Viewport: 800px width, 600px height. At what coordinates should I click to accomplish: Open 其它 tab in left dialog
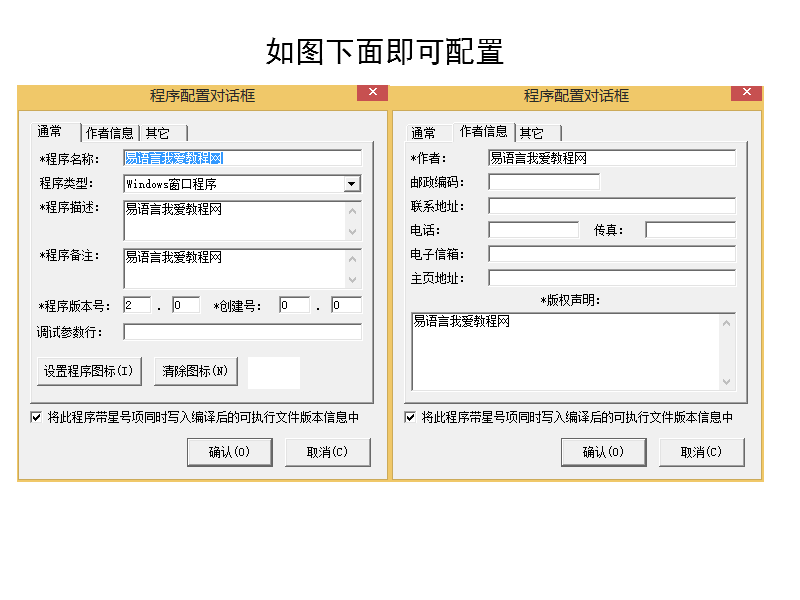pyautogui.click(x=163, y=133)
